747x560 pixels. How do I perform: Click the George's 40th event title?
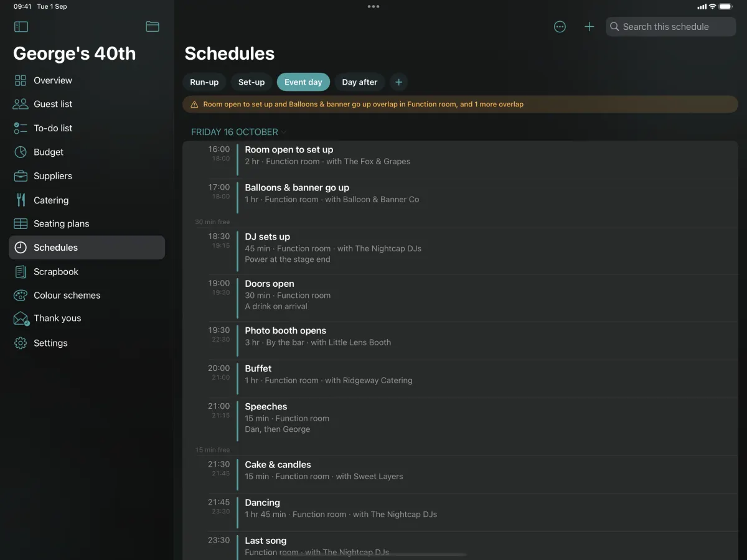pos(75,54)
